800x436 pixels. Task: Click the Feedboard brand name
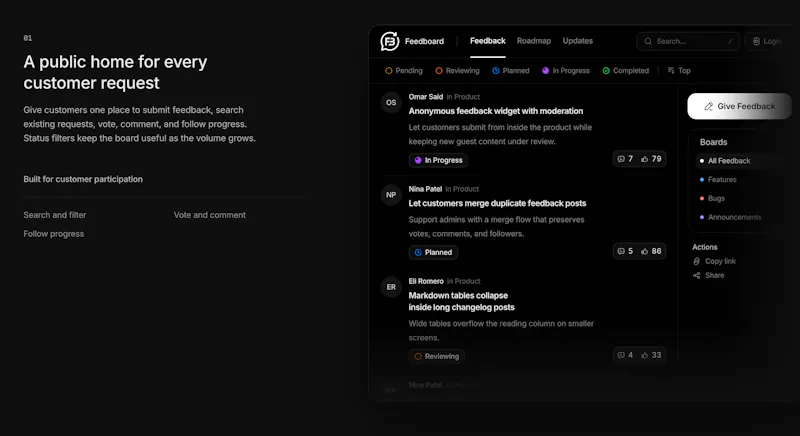coord(424,41)
